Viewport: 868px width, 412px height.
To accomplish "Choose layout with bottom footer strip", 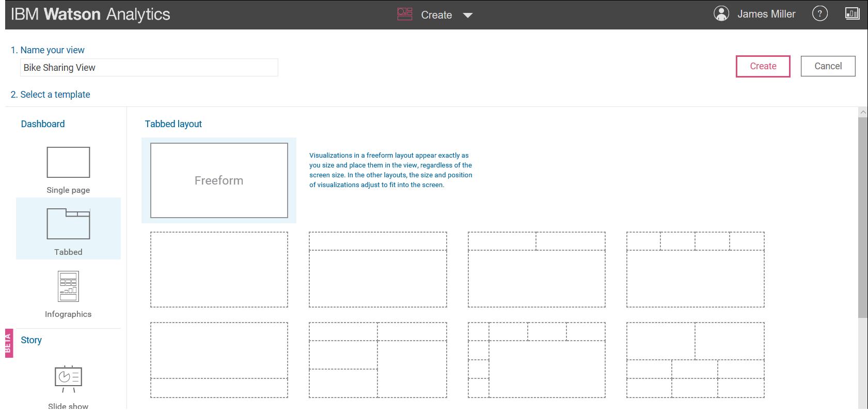I will tap(219, 360).
